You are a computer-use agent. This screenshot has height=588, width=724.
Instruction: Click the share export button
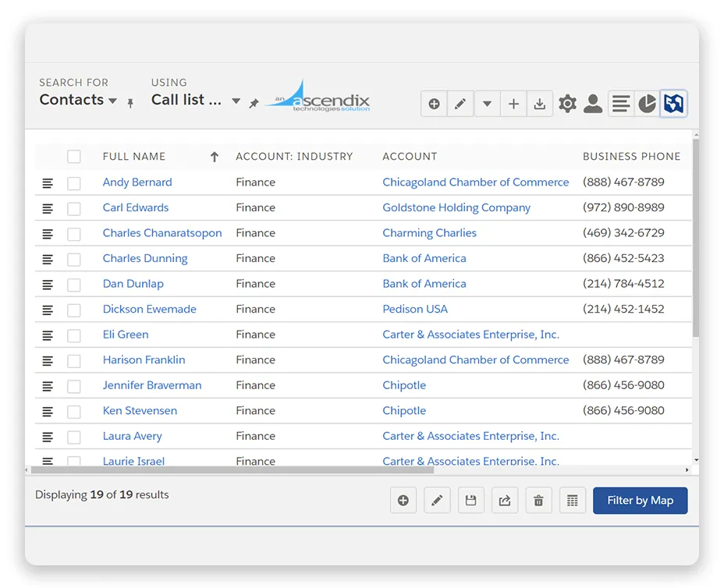click(x=505, y=501)
